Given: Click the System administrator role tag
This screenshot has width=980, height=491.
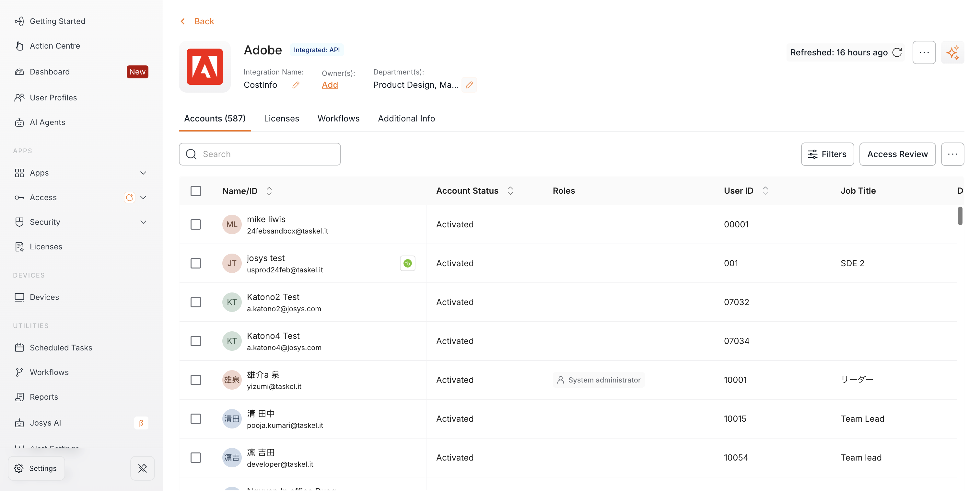Looking at the screenshot, I should (x=599, y=380).
